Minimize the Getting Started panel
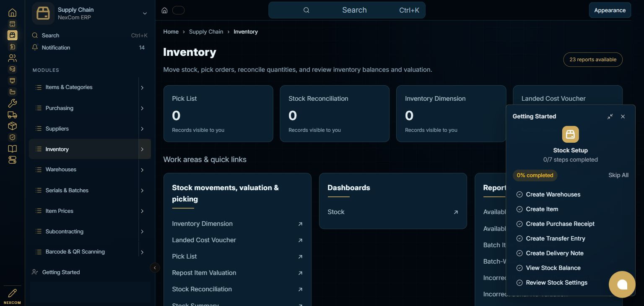The height and width of the screenshot is (306, 644). pyautogui.click(x=610, y=116)
